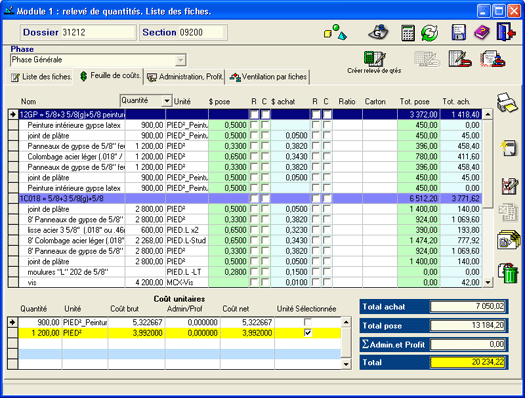Image resolution: width=525 pixels, height=398 pixels.
Task: Click the application icon in title bar
Action: click(x=9, y=11)
